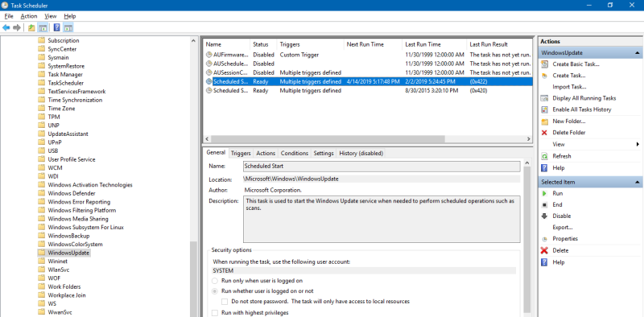The image size is (644, 317).
Task: Click the Forward arrow toolbar icon
Action: 17,27
